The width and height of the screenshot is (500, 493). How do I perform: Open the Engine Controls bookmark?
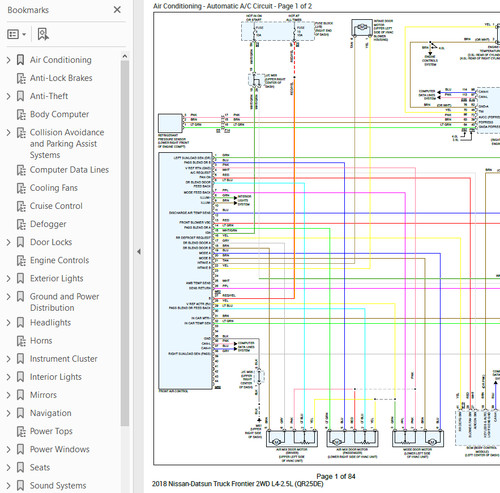(x=59, y=260)
